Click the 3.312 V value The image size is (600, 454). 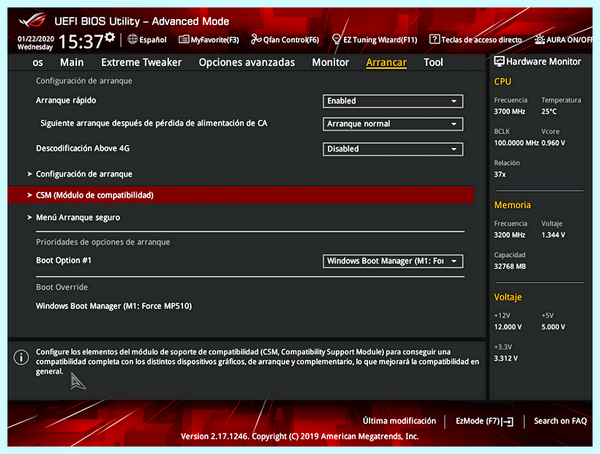pos(506,358)
